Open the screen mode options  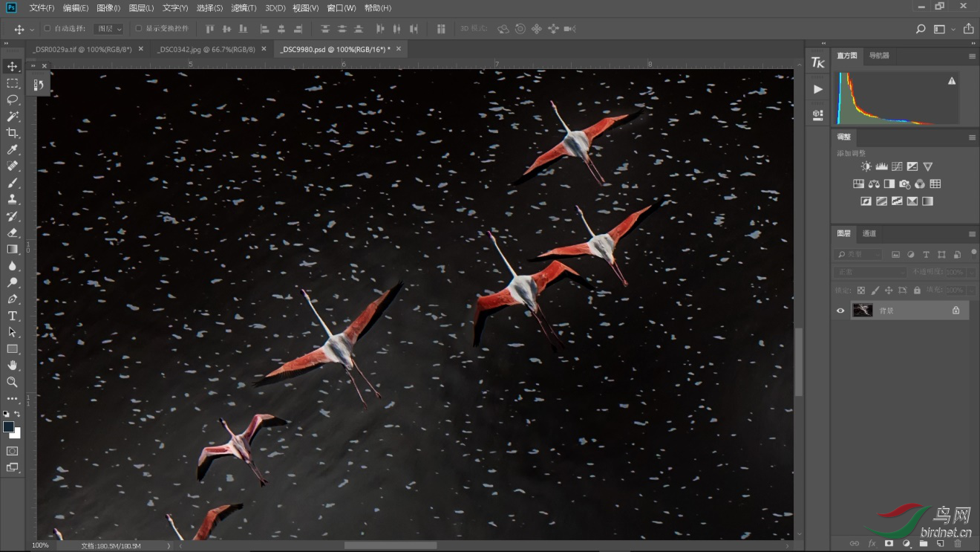pos(13,468)
